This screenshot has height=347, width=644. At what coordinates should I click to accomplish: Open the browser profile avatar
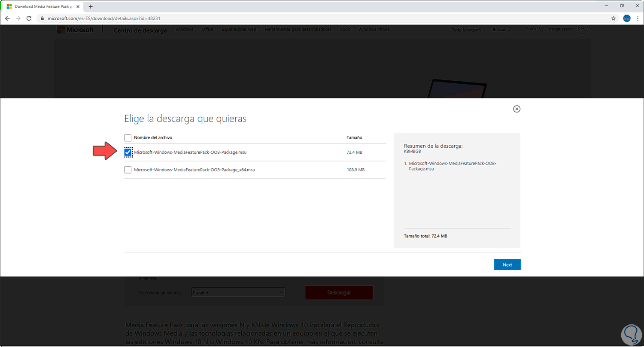(x=627, y=18)
